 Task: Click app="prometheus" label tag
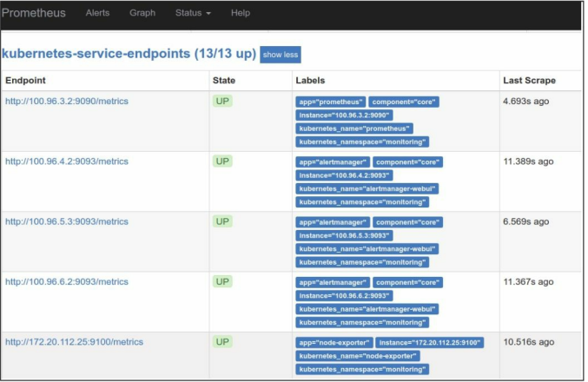coord(330,102)
